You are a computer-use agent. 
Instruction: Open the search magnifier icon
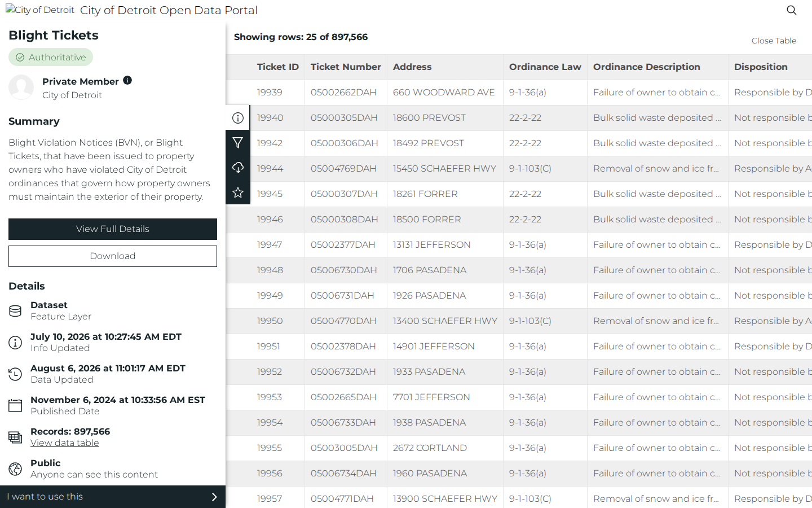[792, 10]
